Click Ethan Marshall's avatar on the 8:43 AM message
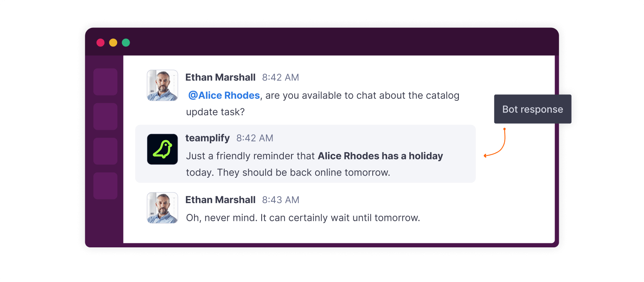Screen dimensions: 644x282 pos(162,208)
